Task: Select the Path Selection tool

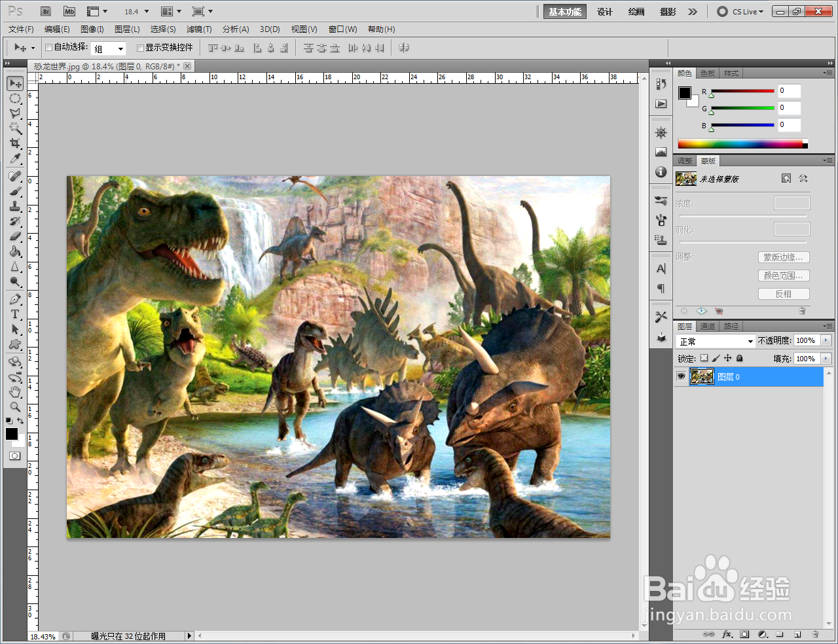Action: pyautogui.click(x=16, y=330)
